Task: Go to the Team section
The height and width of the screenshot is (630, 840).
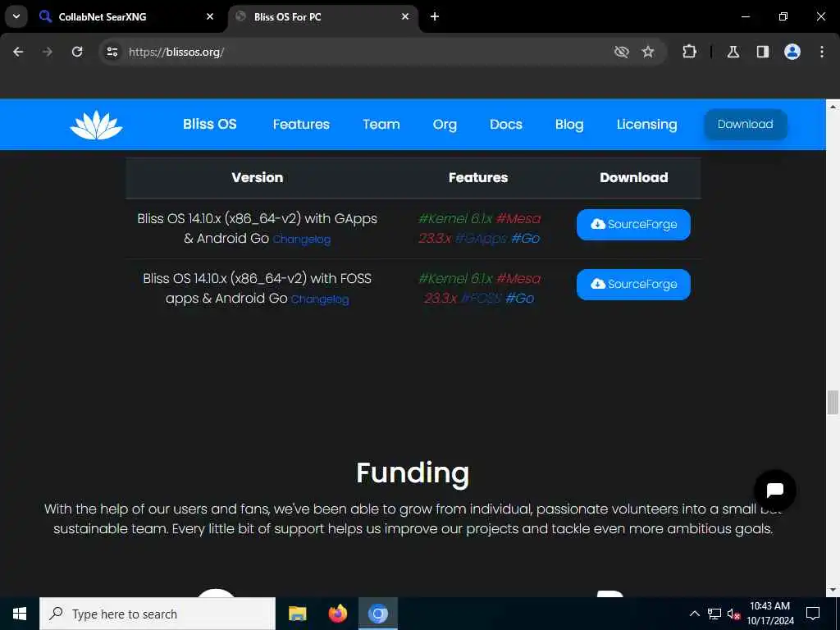Action: [381, 125]
